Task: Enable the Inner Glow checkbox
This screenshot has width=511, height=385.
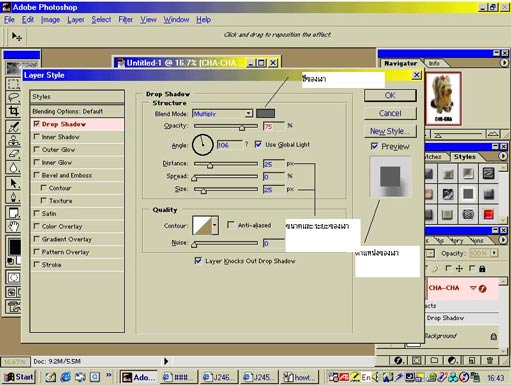Action: (37, 162)
